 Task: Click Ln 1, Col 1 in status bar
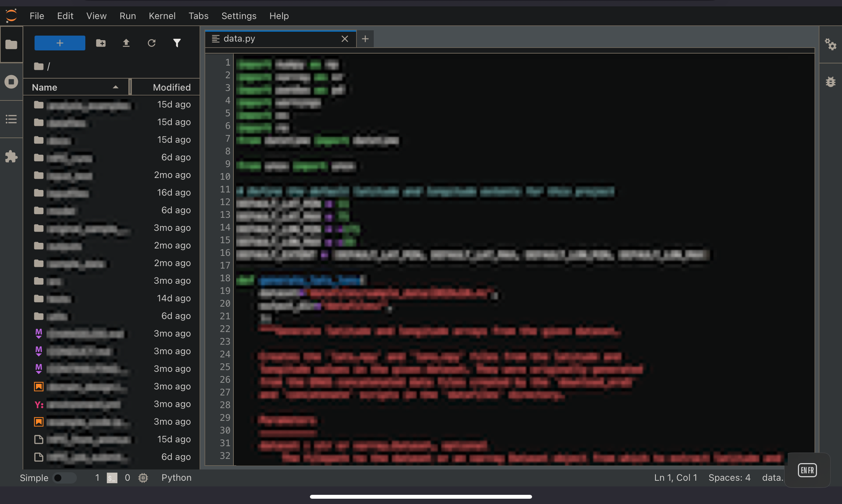click(x=676, y=478)
